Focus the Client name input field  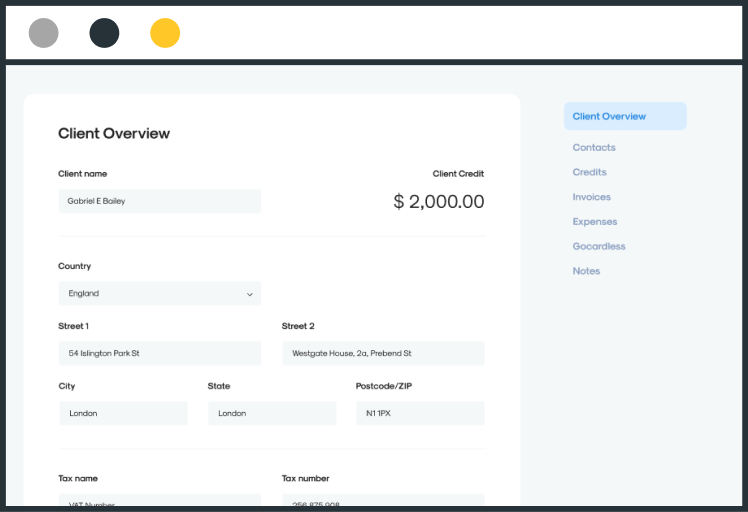(x=160, y=201)
